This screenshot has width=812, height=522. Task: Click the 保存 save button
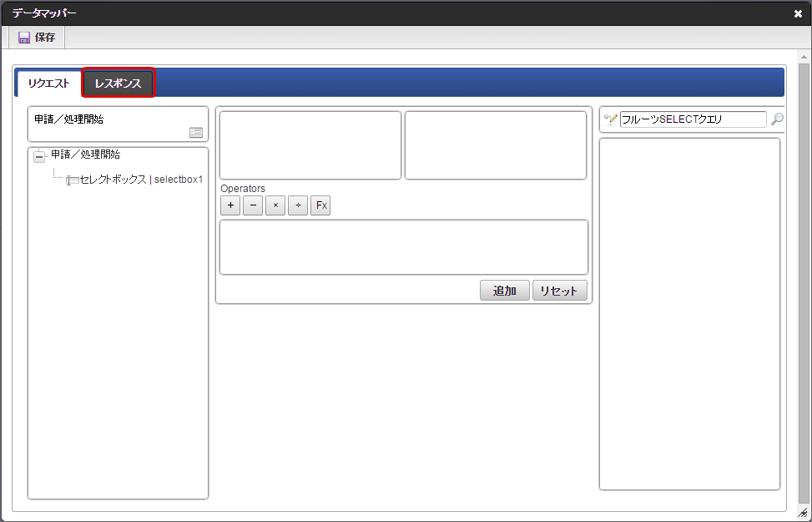tap(37, 38)
